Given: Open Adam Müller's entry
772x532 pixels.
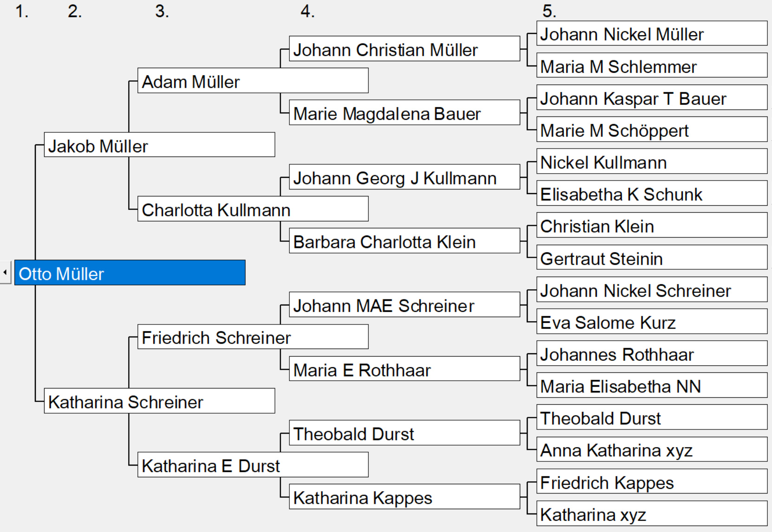Looking at the screenshot, I should pos(253,81).
